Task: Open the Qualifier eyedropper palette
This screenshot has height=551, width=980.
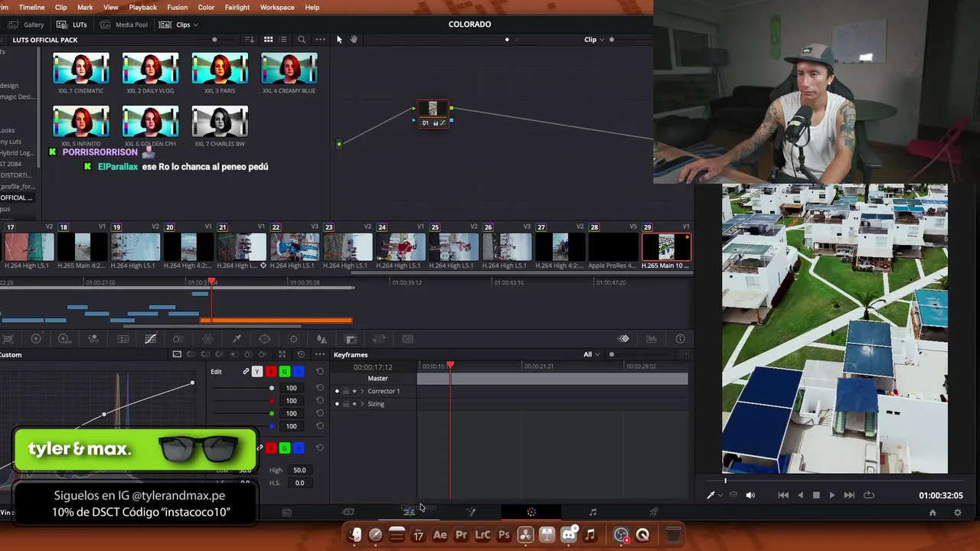Action: coord(237,339)
